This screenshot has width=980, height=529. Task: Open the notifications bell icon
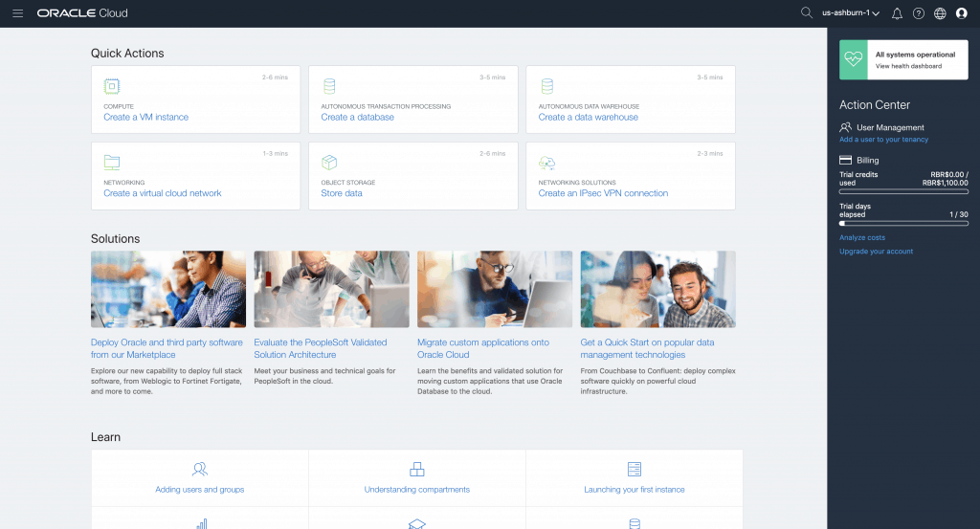pyautogui.click(x=897, y=13)
